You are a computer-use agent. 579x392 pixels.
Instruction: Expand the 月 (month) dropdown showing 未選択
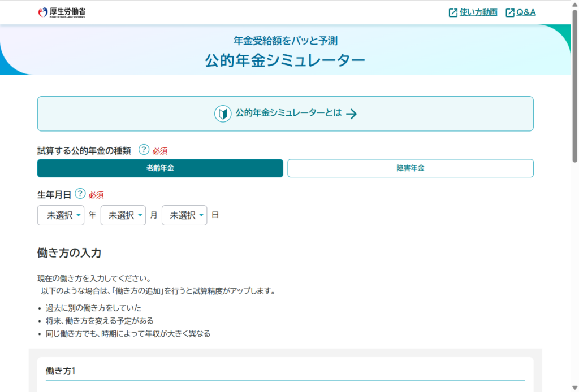(x=123, y=215)
